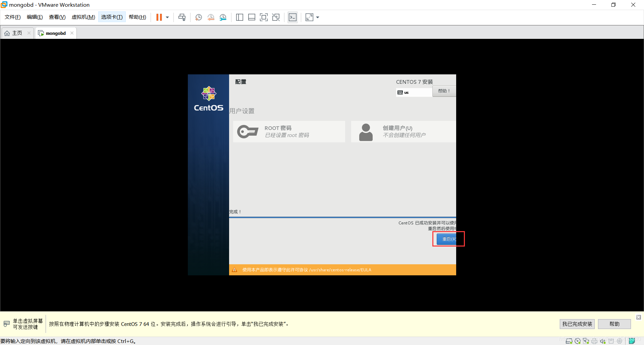Click the camera device status icon
This screenshot has width=644, height=345.
click(620, 341)
